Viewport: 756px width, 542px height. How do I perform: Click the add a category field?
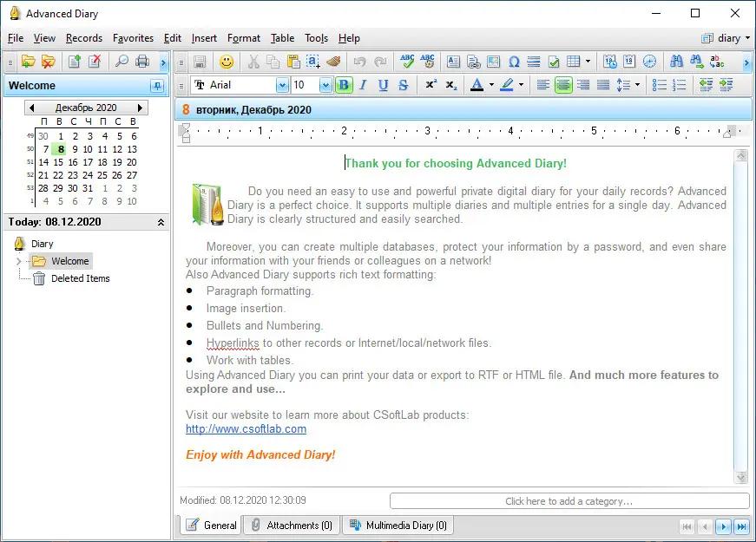[569, 501]
